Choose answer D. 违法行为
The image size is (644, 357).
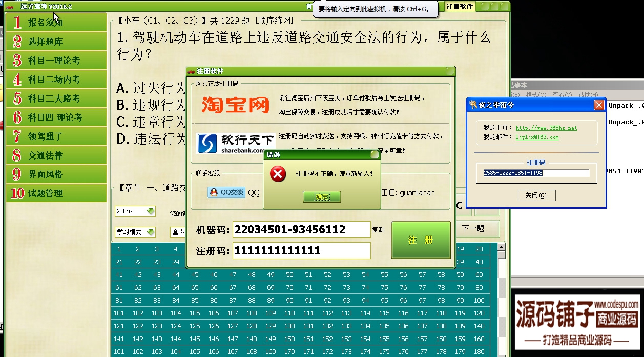click(x=151, y=138)
